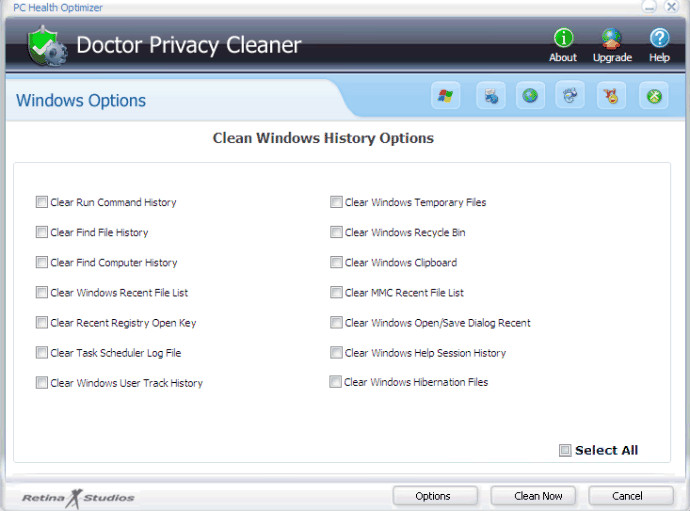The image size is (690, 511).
Task: Click the Upgrade globe icon
Action: 612,38
